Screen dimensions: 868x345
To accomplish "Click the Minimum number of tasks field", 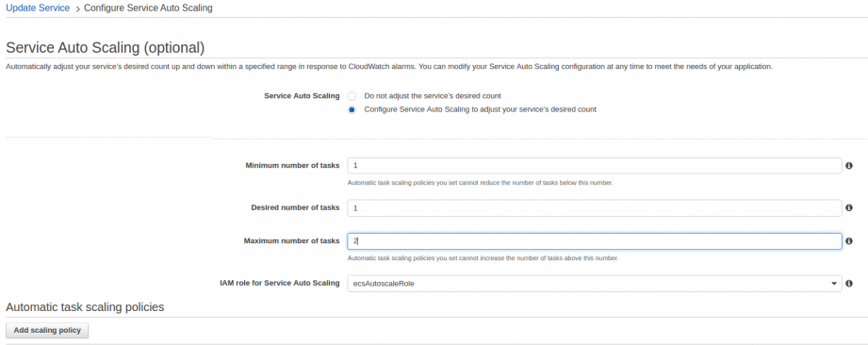I will point(595,166).
